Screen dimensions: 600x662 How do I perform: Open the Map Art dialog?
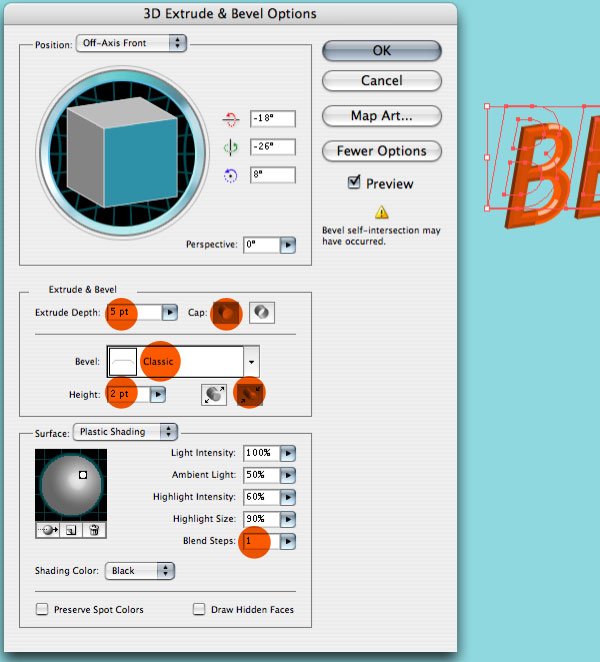pos(382,116)
